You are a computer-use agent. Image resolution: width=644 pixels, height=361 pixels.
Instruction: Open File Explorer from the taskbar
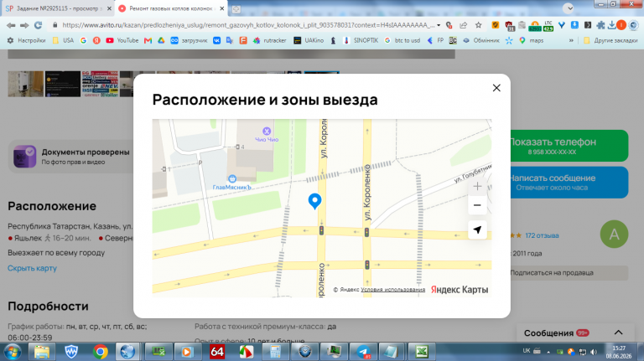[42, 352]
